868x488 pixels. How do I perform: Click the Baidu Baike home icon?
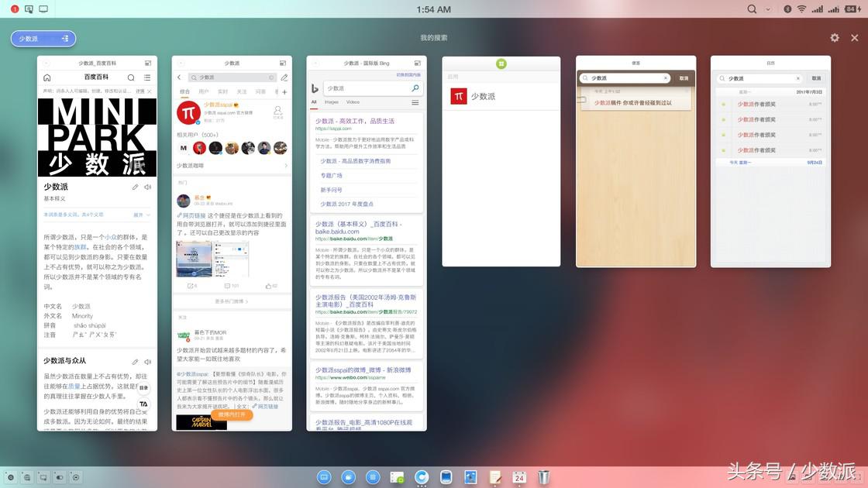[47, 77]
